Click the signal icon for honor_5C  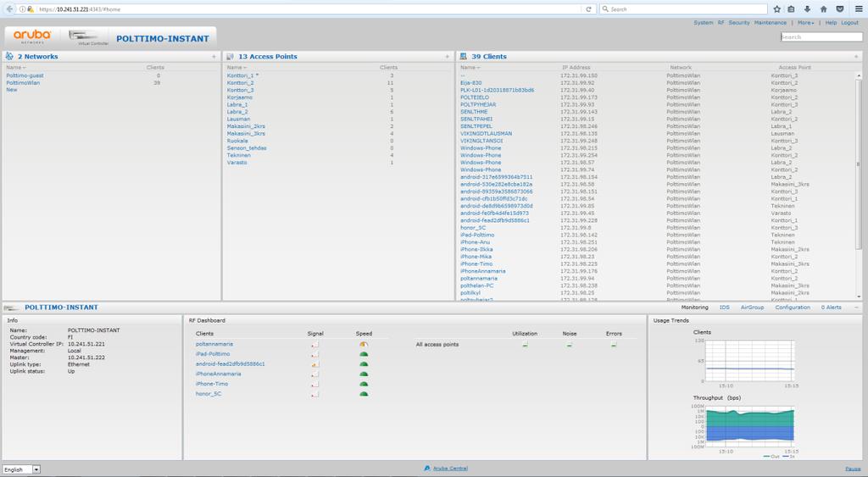315,394
